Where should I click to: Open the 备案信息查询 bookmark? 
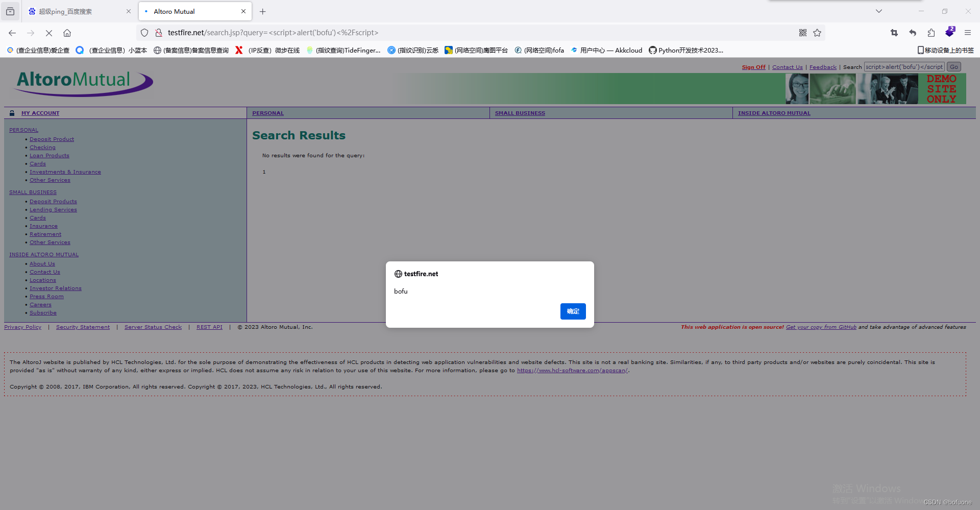[x=191, y=50]
